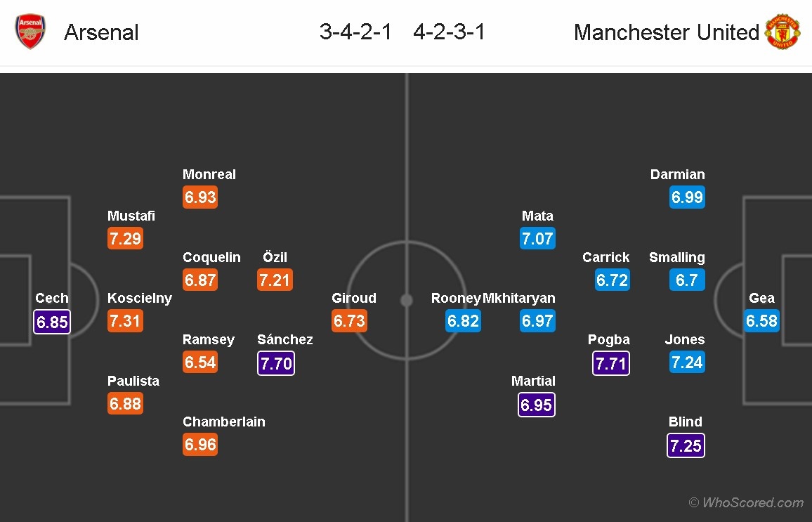Click the Arsenal club crest
This screenshot has width=812, height=522.
[x=30, y=32]
